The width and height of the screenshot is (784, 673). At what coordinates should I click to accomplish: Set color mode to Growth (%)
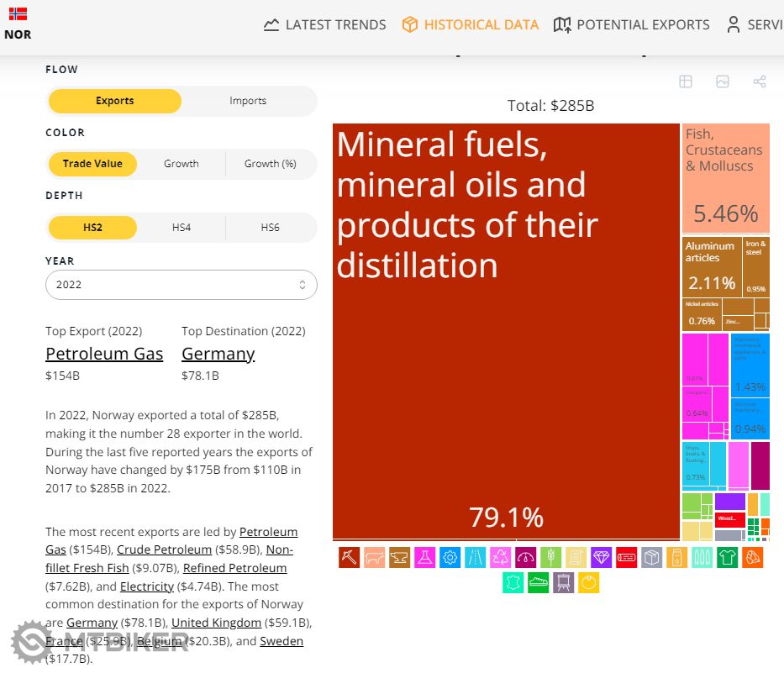pos(270,164)
